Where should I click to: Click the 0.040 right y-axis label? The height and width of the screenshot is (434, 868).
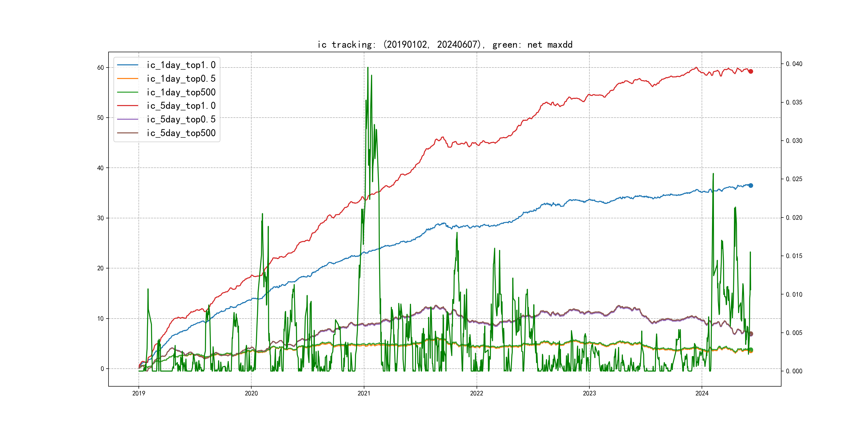(x=794, y=64)
